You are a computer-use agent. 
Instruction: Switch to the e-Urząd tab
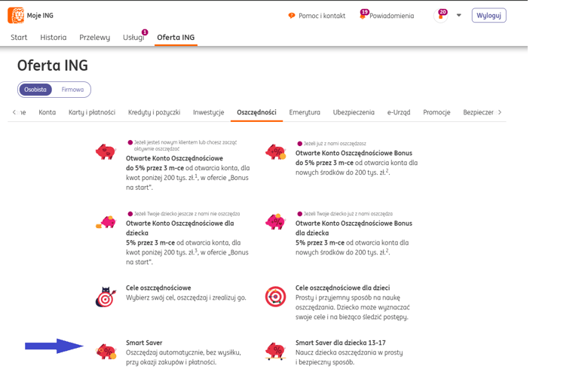pos(399,112)
